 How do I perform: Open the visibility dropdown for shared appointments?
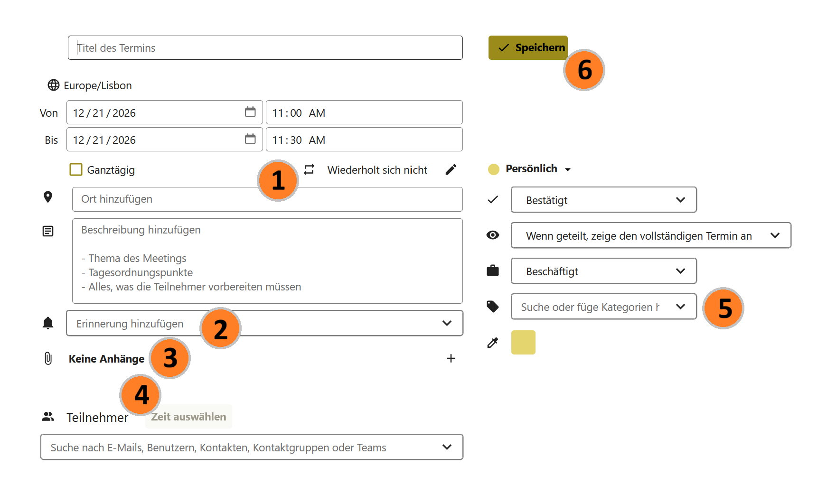click(x=651, y=235)
